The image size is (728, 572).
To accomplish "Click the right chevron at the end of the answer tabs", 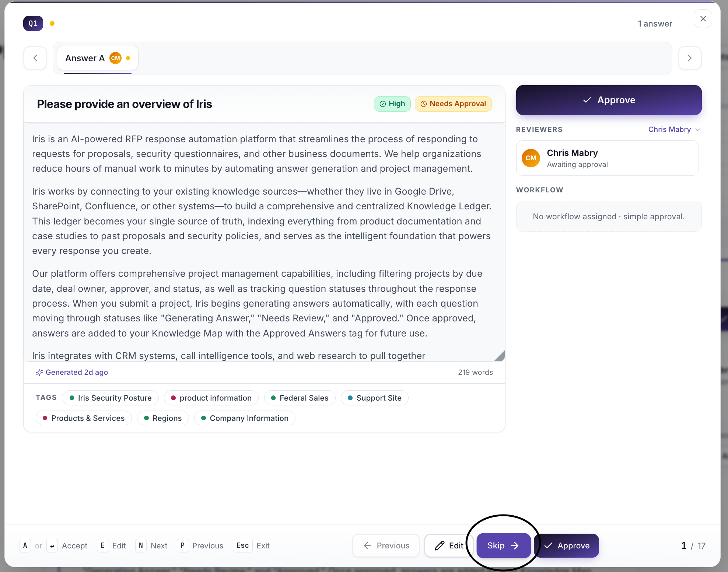I will (690, 58).
